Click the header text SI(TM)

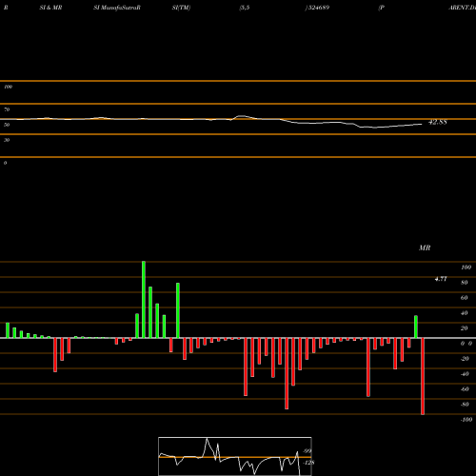point(181,8)
